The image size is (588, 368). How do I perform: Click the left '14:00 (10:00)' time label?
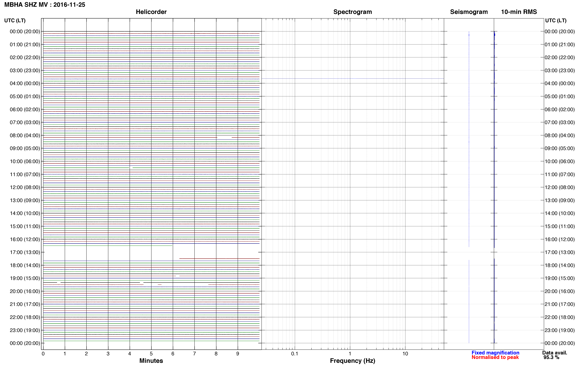pos(25,213)
